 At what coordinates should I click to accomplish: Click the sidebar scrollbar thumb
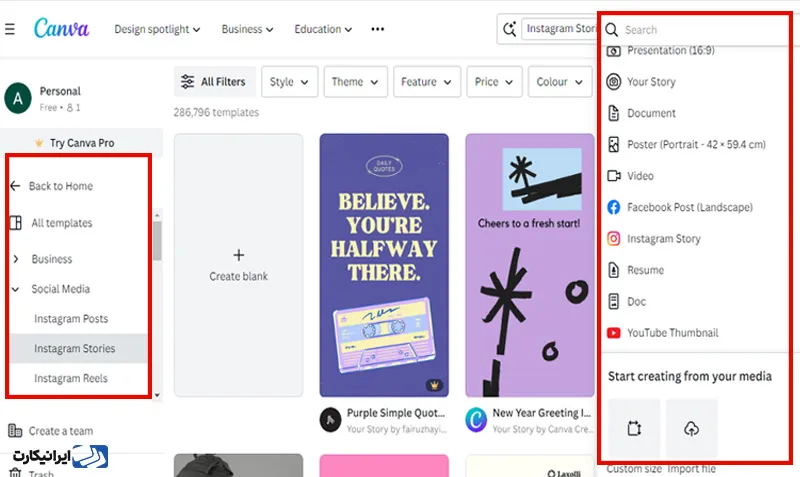pos(157,241)
